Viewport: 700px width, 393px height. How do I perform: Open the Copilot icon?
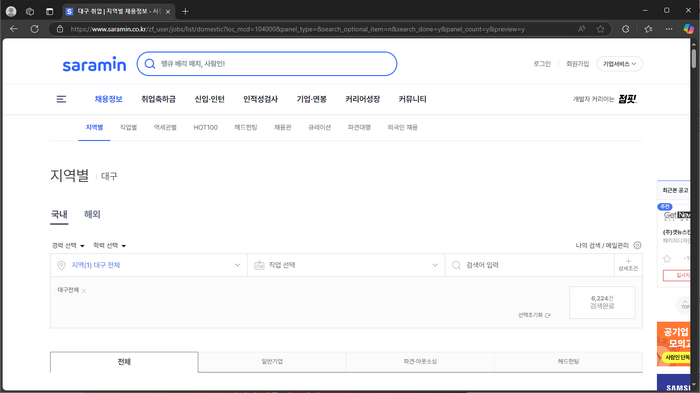point(688,29)
